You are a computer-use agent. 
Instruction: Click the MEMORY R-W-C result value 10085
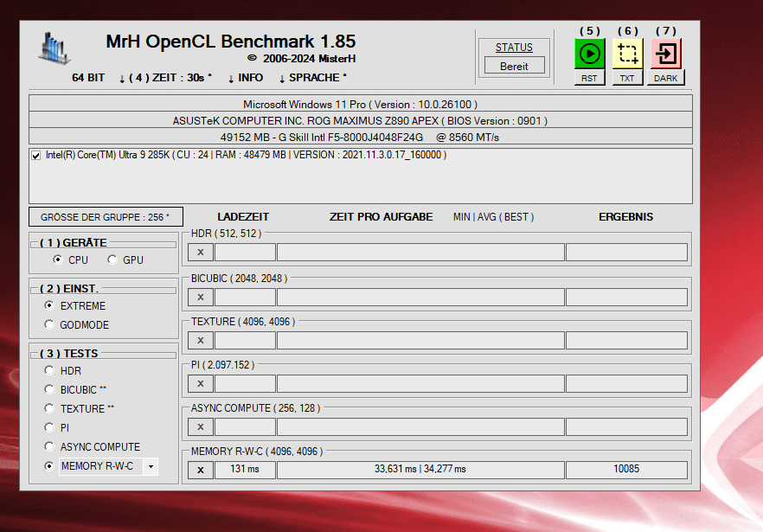coord(626,469)
